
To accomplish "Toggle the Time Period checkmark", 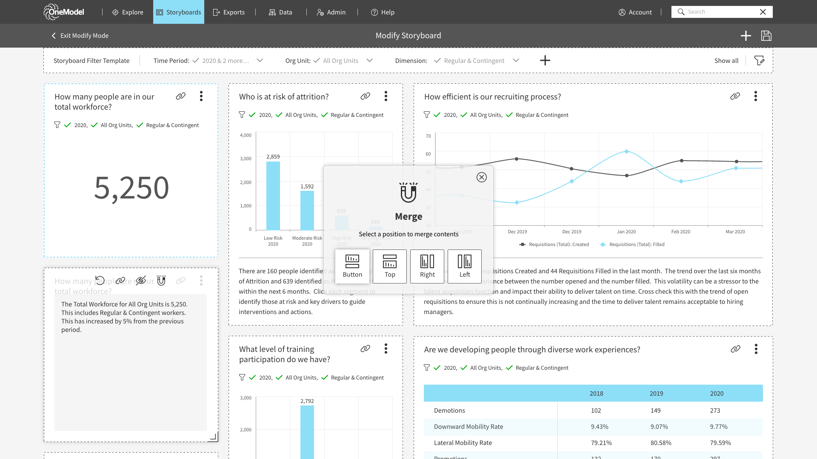I will click(196, 60).
